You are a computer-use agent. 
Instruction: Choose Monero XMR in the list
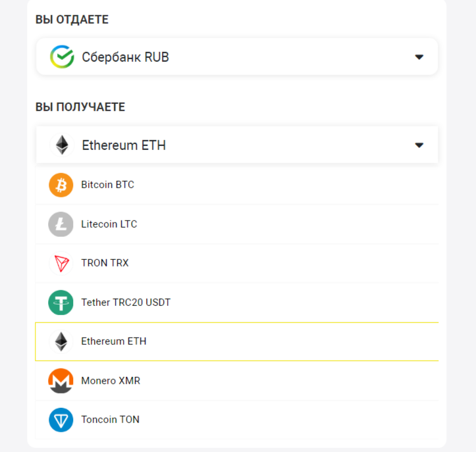111,381
